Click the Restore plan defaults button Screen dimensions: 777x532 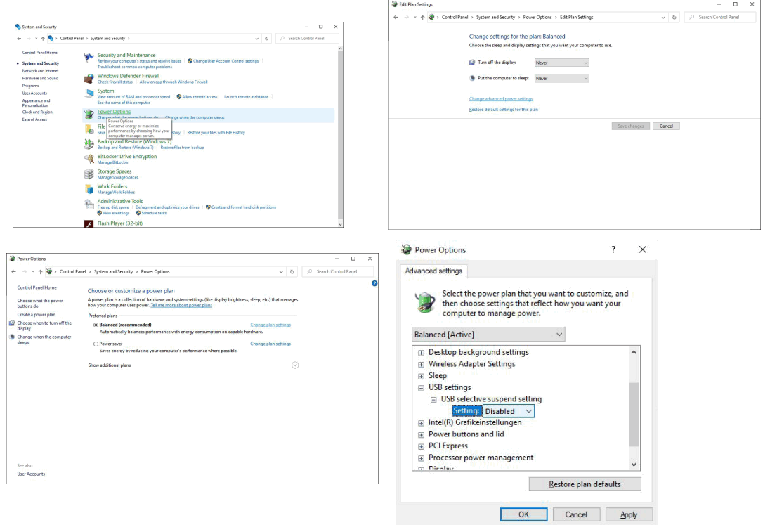pos(585,484)
